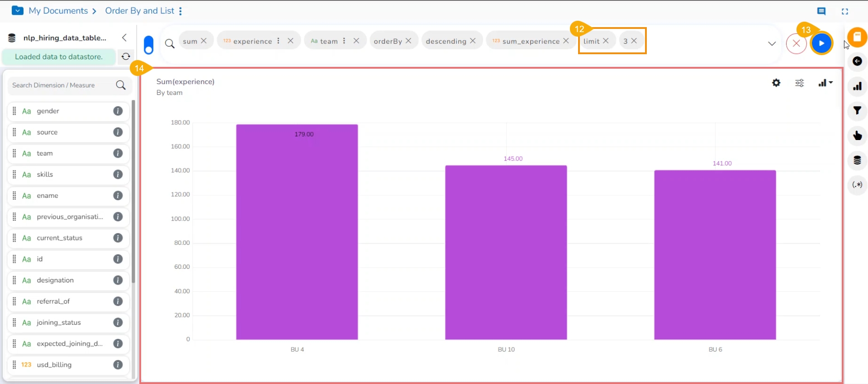
Task: Open the experience chip options menu
Action: 278,41
